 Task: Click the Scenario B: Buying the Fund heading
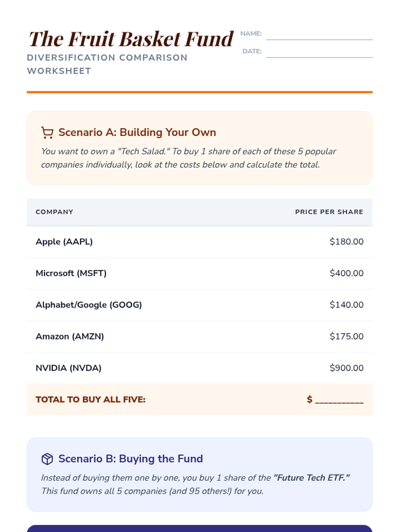(x=130, y=459)
